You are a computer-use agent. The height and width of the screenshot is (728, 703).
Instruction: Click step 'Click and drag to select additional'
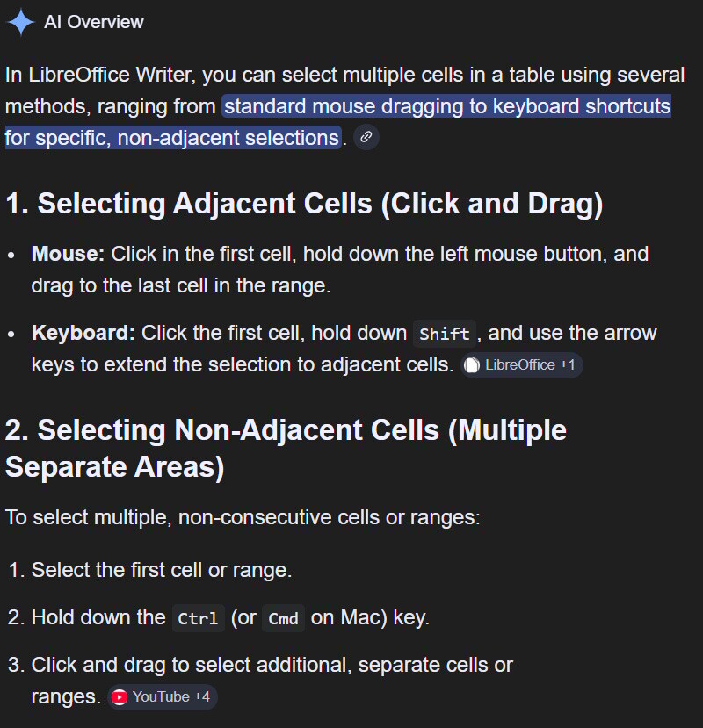pyautogui.click(x=272, y=666)
